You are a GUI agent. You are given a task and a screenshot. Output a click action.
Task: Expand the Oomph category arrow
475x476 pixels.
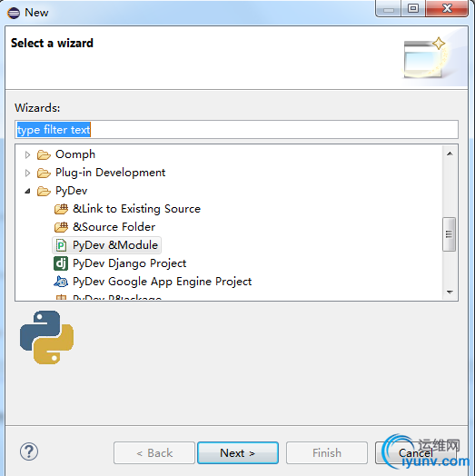click(27, 154)
